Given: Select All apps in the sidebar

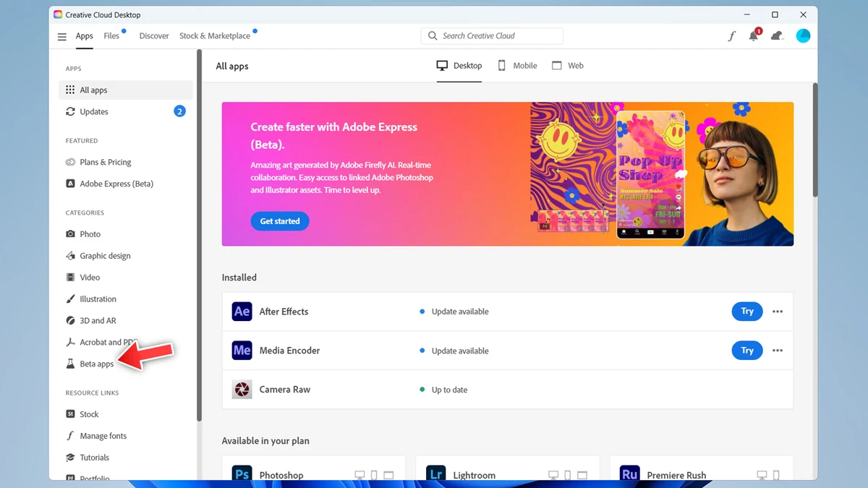Looking at the screenshot, I should 126,90.
